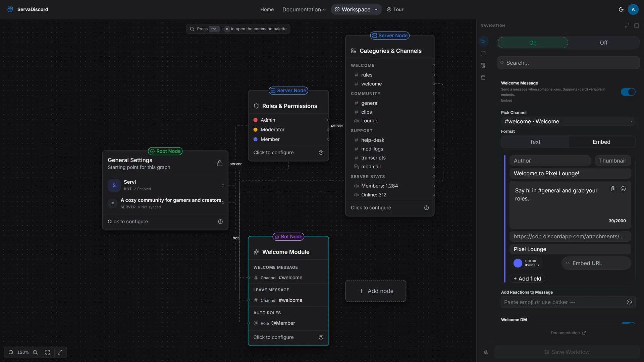Go to Home page

point(267,9)
